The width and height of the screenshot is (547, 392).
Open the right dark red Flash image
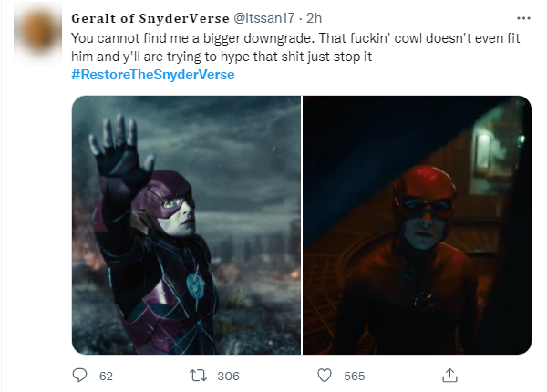(417, 225)
